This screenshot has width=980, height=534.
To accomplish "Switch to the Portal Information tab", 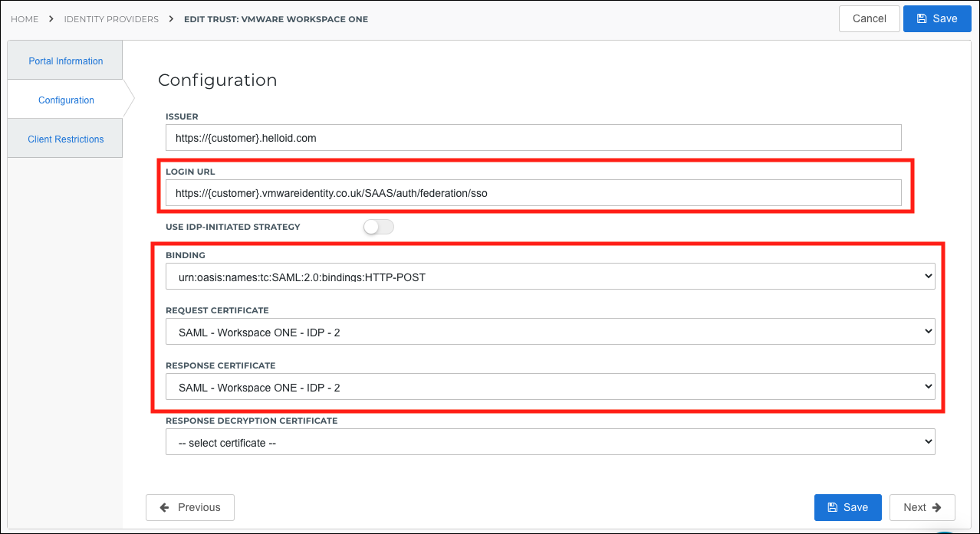I will point(65,61).
